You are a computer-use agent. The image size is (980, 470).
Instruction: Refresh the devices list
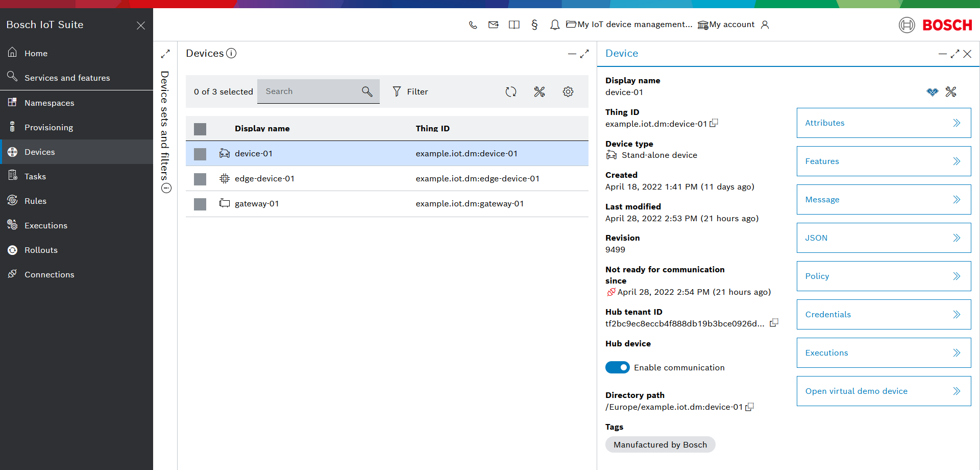511,91
